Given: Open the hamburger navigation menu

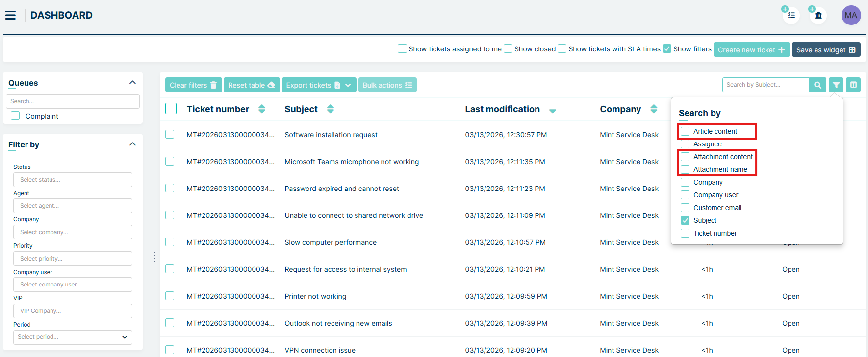Looking at the screenshot, I should (x=10, y=15).
